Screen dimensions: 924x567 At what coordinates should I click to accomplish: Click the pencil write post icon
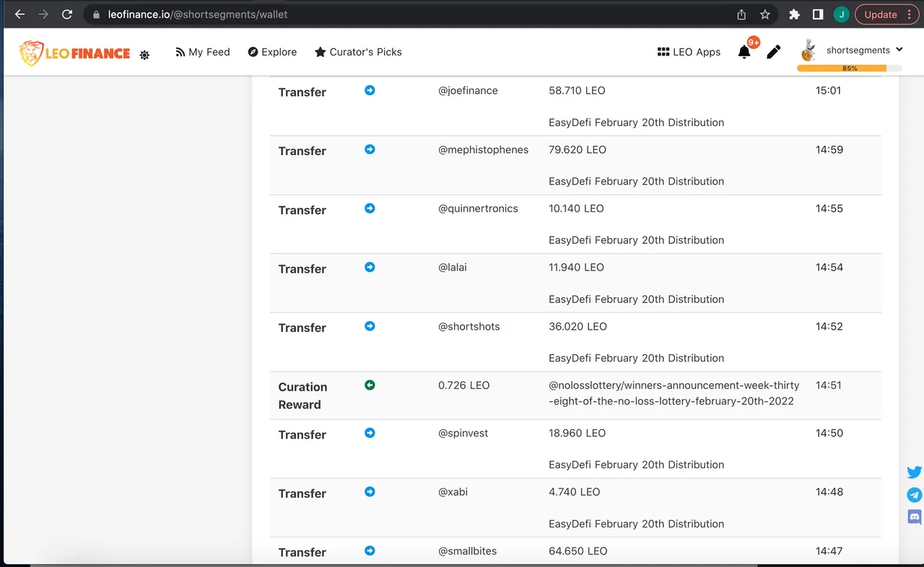(774, 52)
